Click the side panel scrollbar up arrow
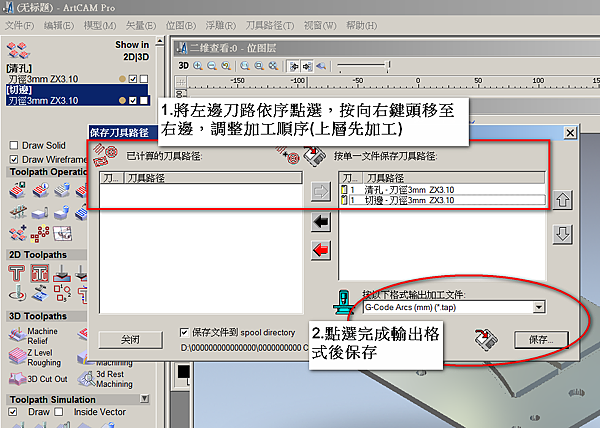The image size is (600, 428). 160,41
